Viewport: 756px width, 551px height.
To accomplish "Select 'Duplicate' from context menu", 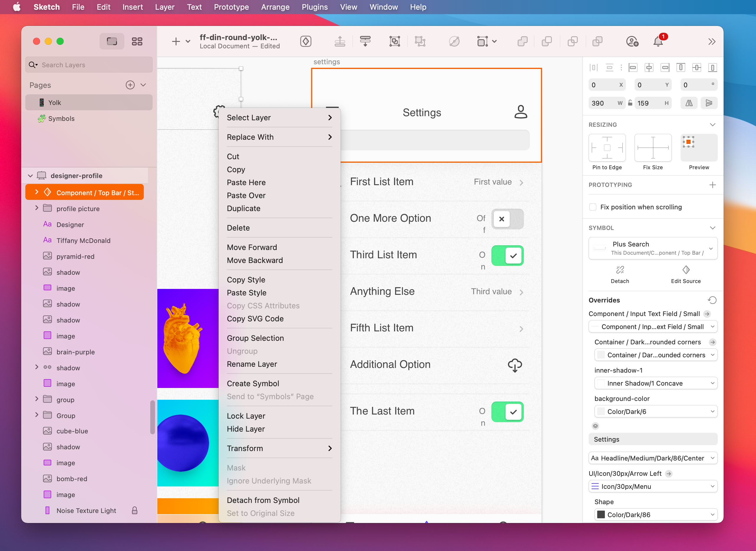I will tap(244, 208).
